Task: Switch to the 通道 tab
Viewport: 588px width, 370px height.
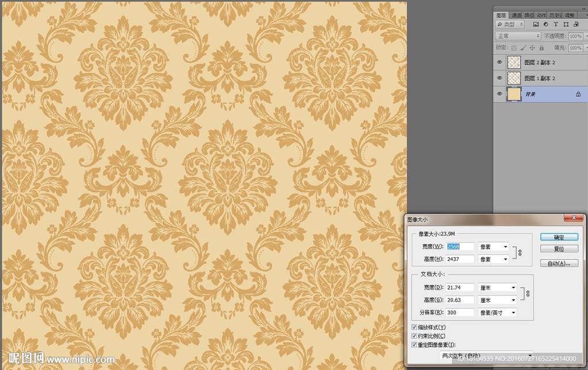Action: (x=516, y=15)
